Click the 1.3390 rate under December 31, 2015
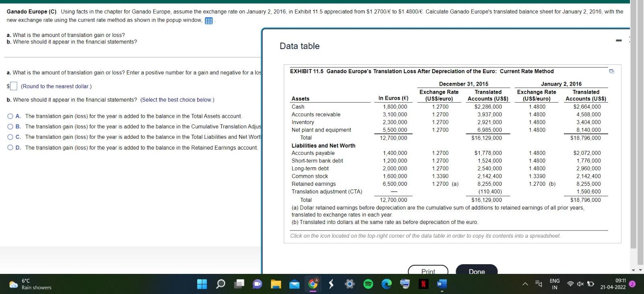This screenshot has width=644, height=294. pyautogui.click(x=440, y=176)
